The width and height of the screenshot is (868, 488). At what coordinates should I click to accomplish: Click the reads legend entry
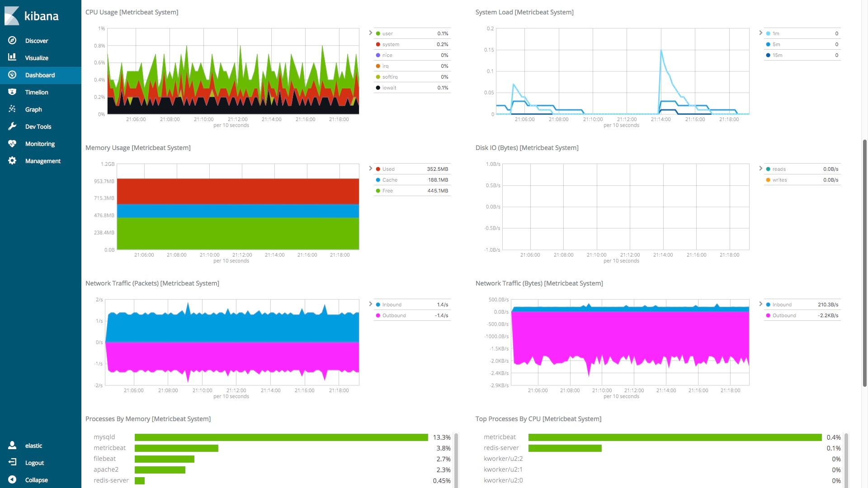point(802,169)
